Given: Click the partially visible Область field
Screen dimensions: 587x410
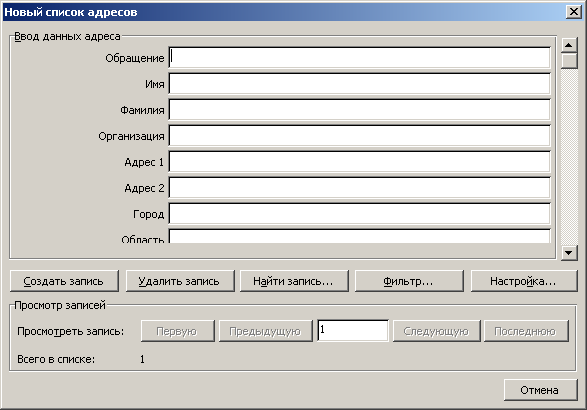Looking at the screenshot, I should [359, 236].
